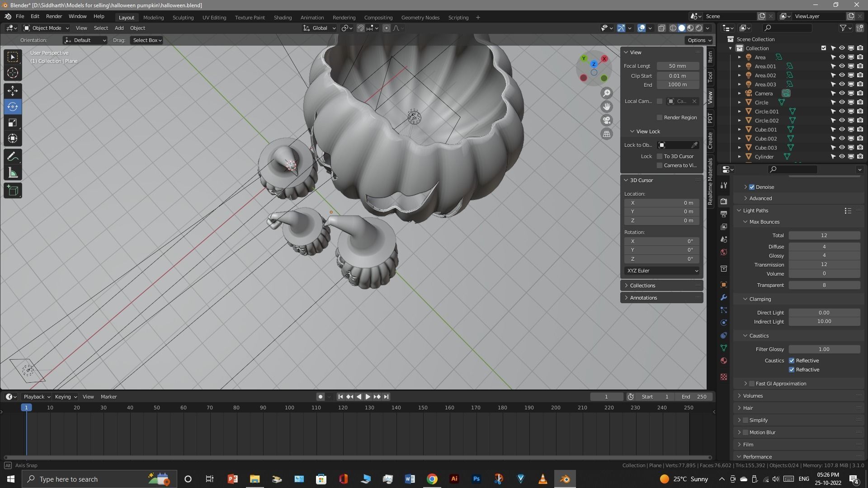Open Blender from the Windows taskbar
This screenshot has width=868, height=488.
pos(565,479)
